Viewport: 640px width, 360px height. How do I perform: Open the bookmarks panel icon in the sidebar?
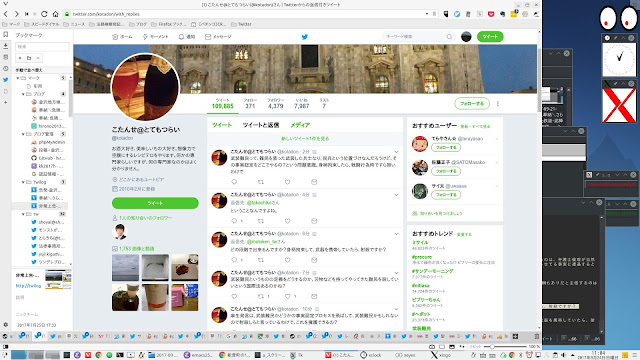coord(5,35)
